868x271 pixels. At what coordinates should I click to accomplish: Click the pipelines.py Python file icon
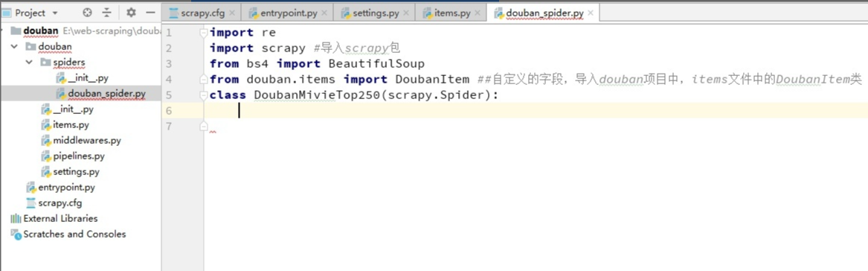[x=46, y=156]
